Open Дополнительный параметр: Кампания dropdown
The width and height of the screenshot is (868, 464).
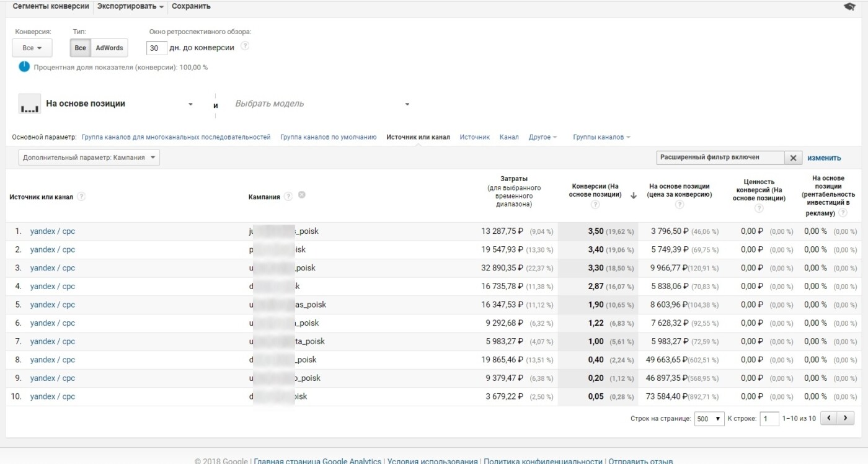click(89, 158)
